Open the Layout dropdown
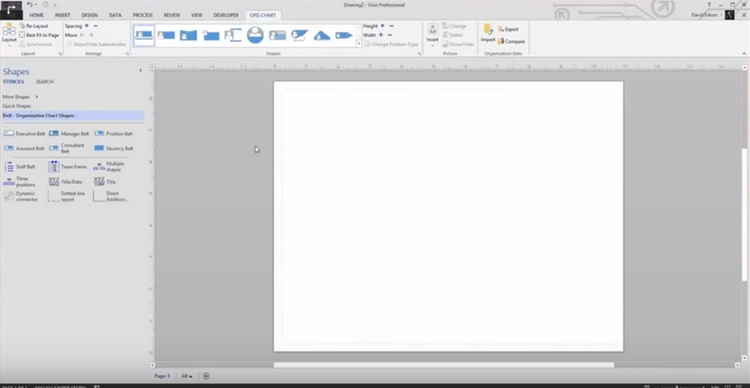Screen dimensions: 750x388 (x=9, y=34)
